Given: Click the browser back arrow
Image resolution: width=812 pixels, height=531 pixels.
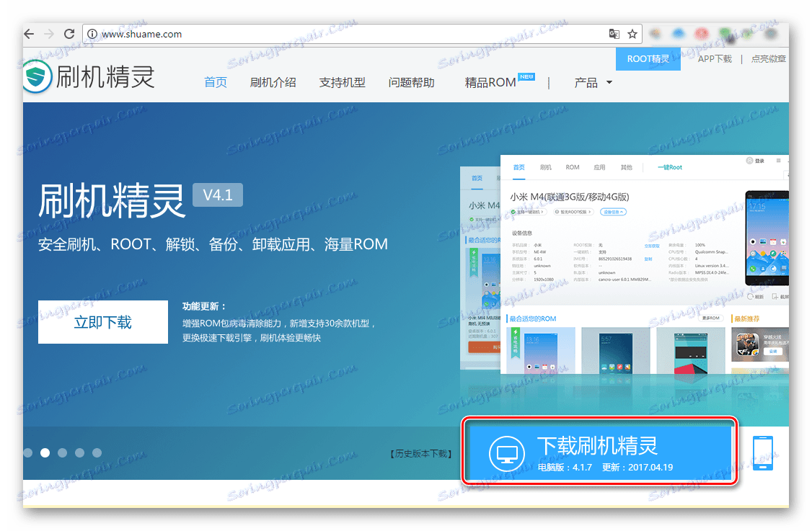Looking at the screenshot, I should [30, 34].
